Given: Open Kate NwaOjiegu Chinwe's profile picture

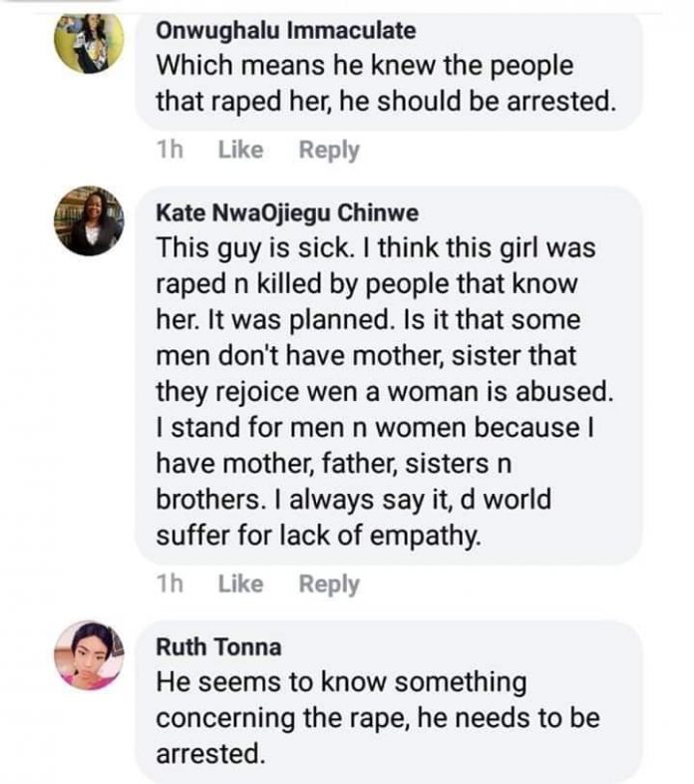Looking at the screenshot, I should [x=89, y=221].
